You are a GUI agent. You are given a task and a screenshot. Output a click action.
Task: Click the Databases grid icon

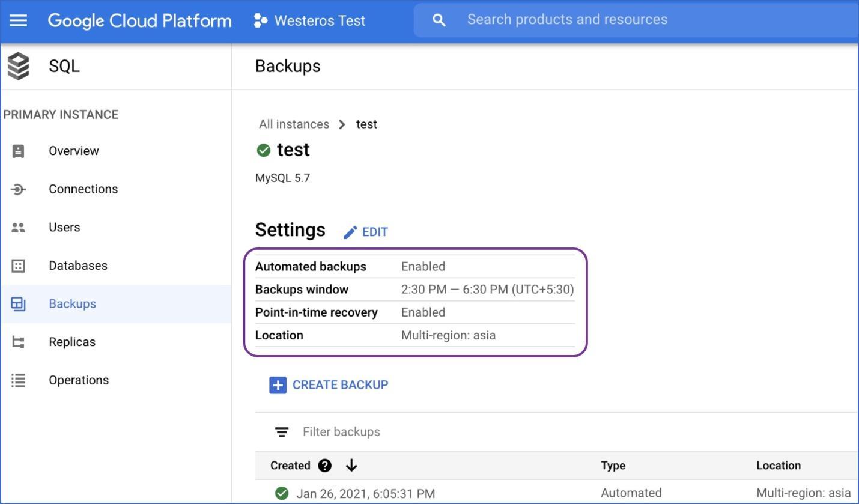pyautogui.click(x=18, y=266)
